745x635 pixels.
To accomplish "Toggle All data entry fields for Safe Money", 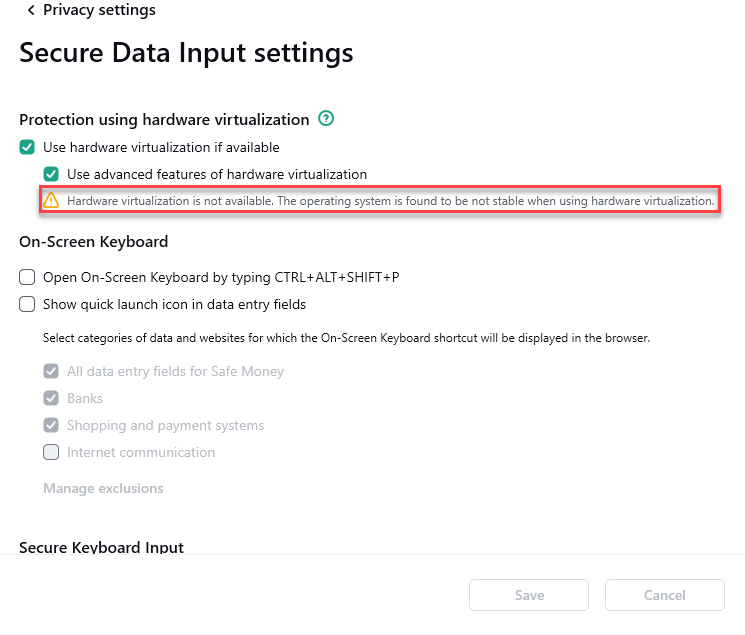I will [51, 371].
